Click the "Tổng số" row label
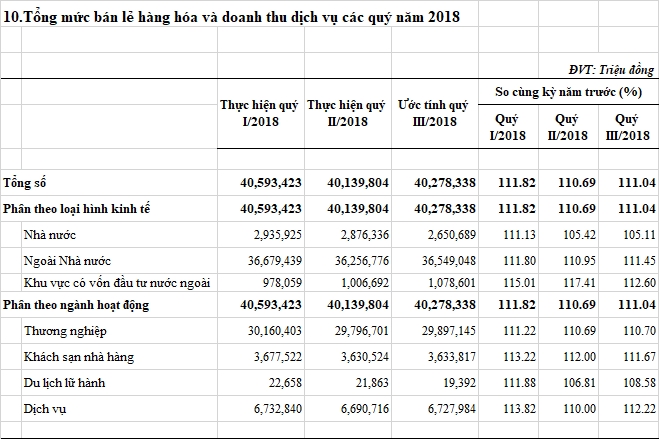 26,184
